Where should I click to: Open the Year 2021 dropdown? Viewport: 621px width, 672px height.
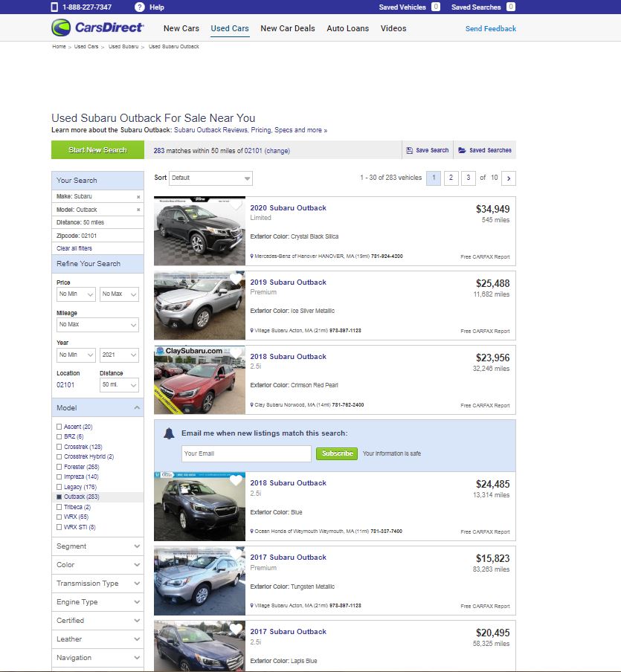(119, 355)
